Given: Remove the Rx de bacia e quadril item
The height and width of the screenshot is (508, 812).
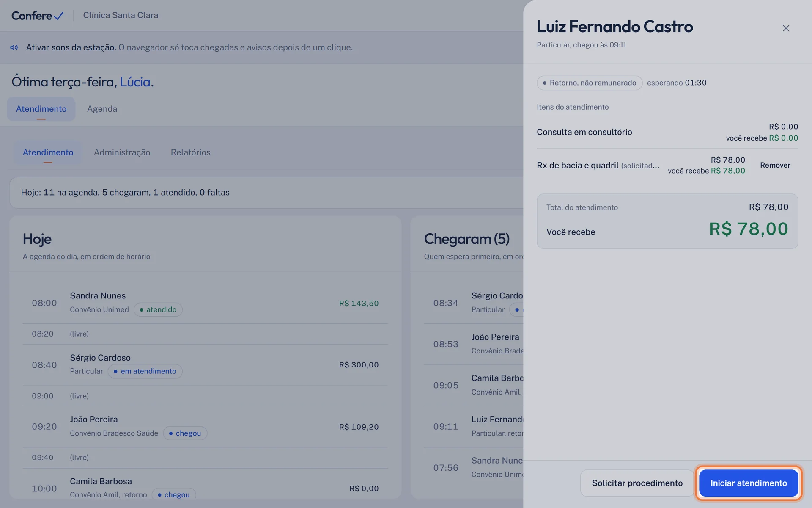Looking at the screenshot, I should pos(775,165).
